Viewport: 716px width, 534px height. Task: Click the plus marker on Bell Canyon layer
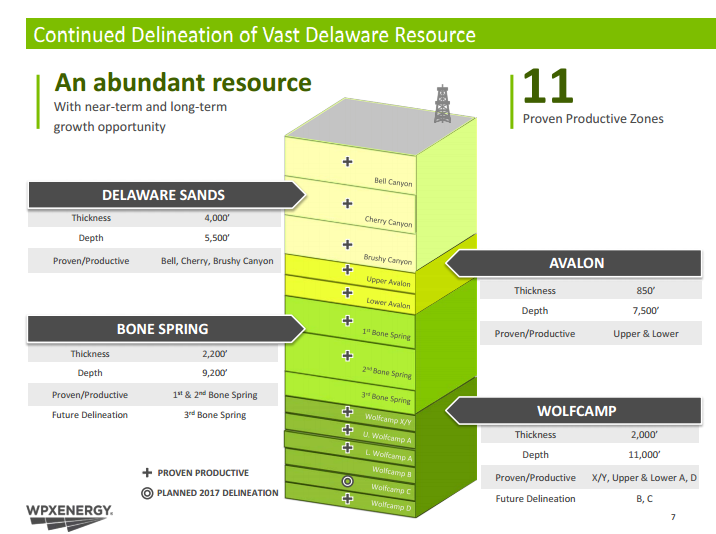click(x=347, y=162)
